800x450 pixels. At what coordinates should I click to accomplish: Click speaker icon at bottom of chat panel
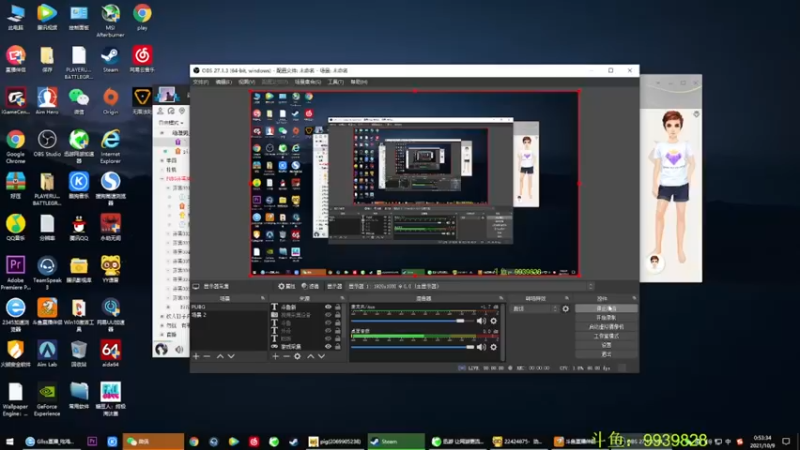pyautogui.click(x=179, y=349)
